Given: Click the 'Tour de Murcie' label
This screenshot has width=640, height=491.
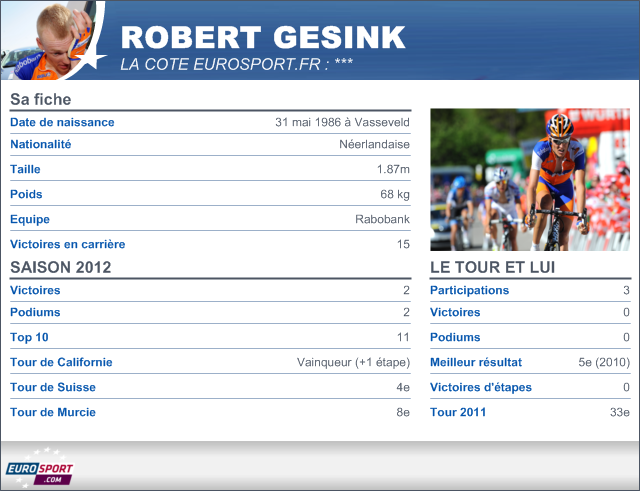Looking at the screenshot, I should tap(53, 412).
